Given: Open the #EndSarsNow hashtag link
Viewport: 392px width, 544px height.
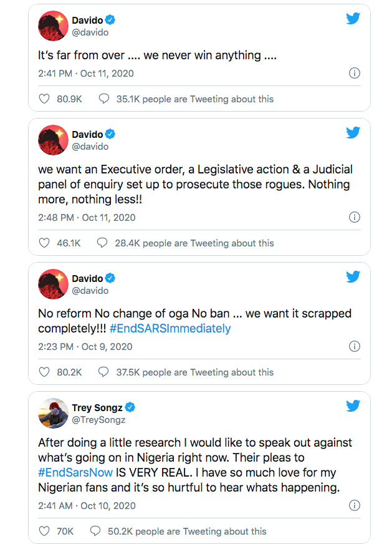Looking at the screenshot, I should (75, 472).
